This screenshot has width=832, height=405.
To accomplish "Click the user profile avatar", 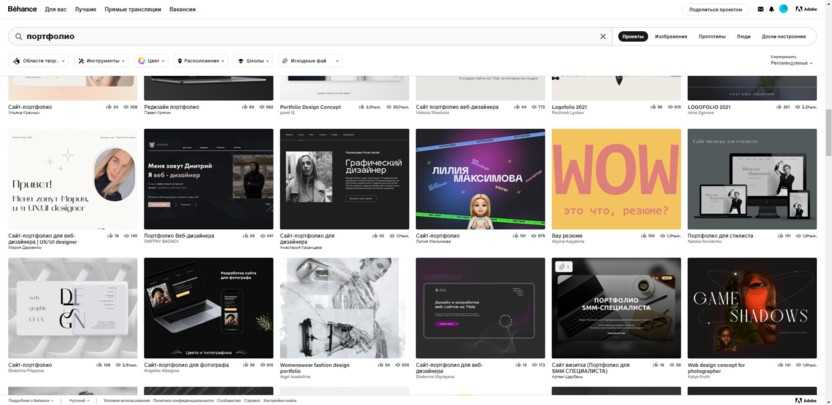I will (784, 9).
